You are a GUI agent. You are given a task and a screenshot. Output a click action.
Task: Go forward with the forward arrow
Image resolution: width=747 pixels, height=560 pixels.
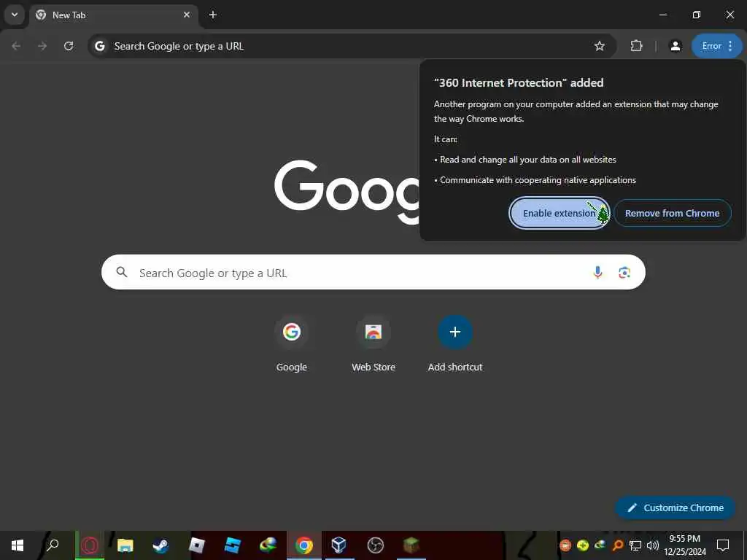point(42,46)
